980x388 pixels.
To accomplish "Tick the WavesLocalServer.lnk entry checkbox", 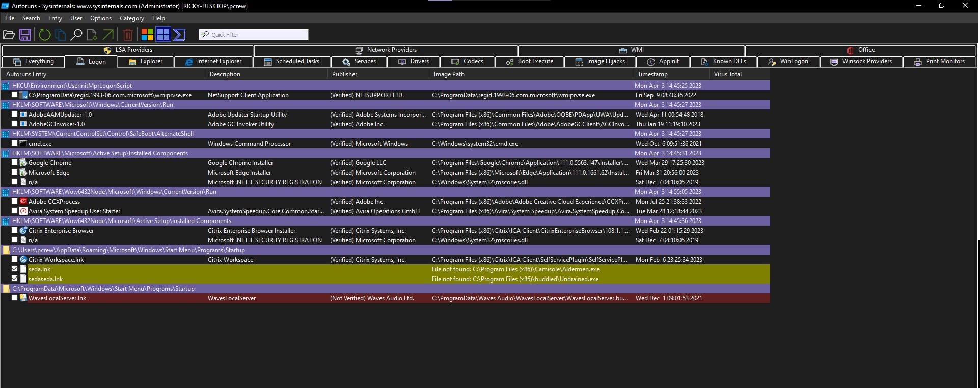I will (15, 298).
